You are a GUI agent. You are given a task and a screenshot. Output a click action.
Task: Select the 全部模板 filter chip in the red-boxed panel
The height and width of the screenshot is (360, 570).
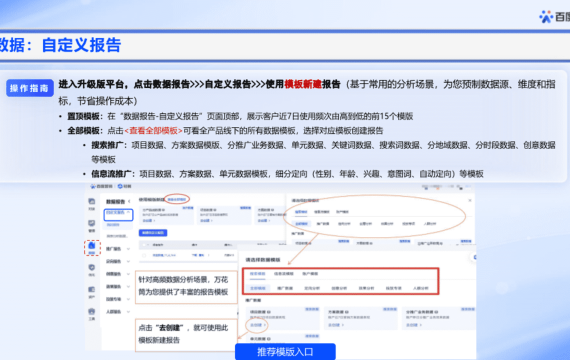pos(258,288)
